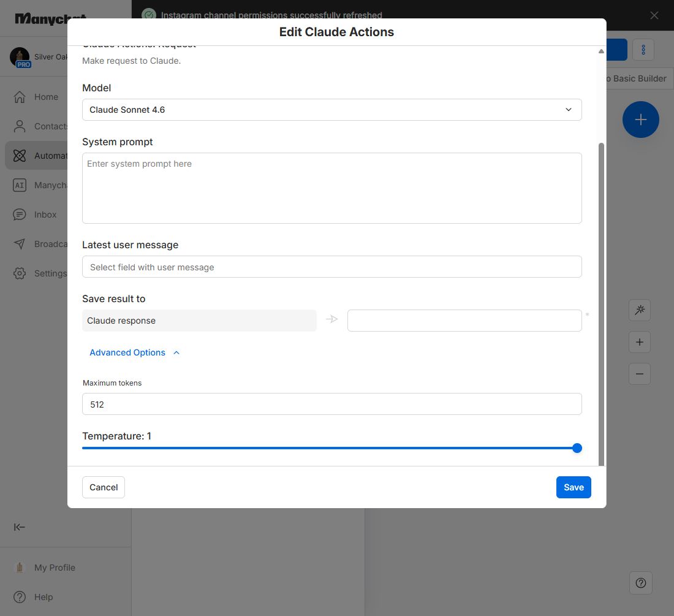Click the blue plus add button
Image resolution: width=674 pixels, height=616 pixels.
[x=640, y=120]
